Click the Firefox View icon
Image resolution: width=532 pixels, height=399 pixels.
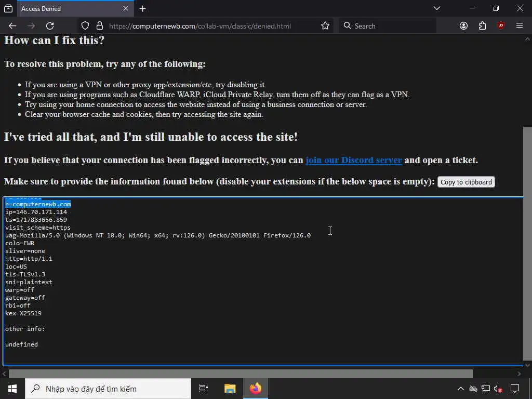pos(8,8)
